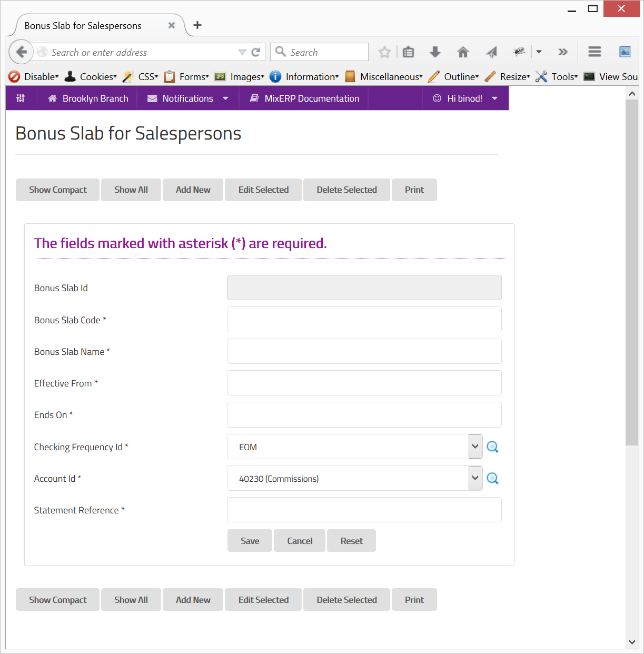This screenshot has width=644, height=654.
Task: Focus the Bonus Slab Name field
Action: [x=364, y=351]
